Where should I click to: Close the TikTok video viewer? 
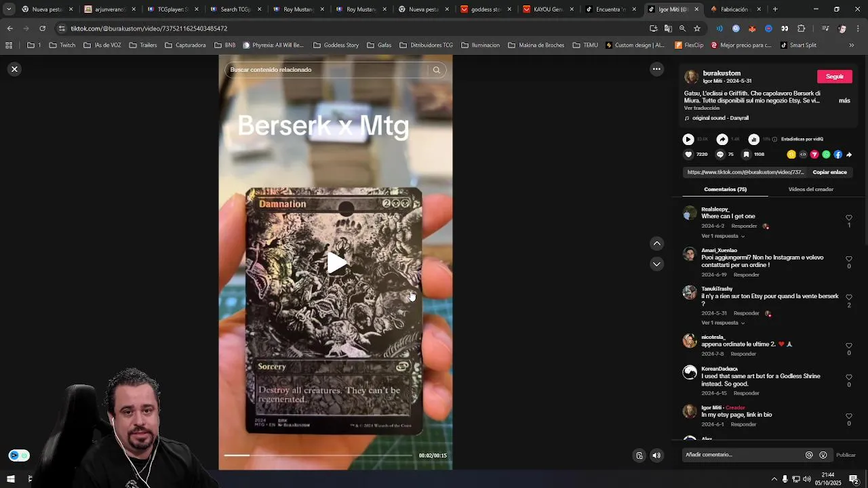click(14, 69)
